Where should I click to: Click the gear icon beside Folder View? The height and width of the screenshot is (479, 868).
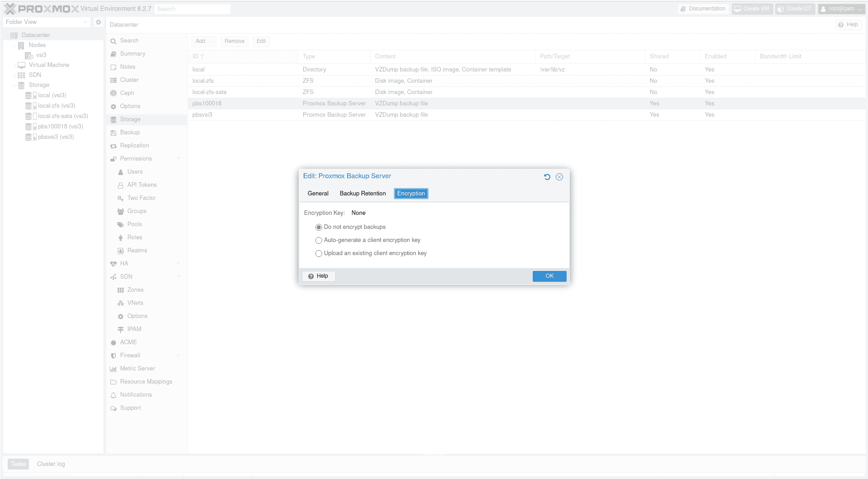99,22
